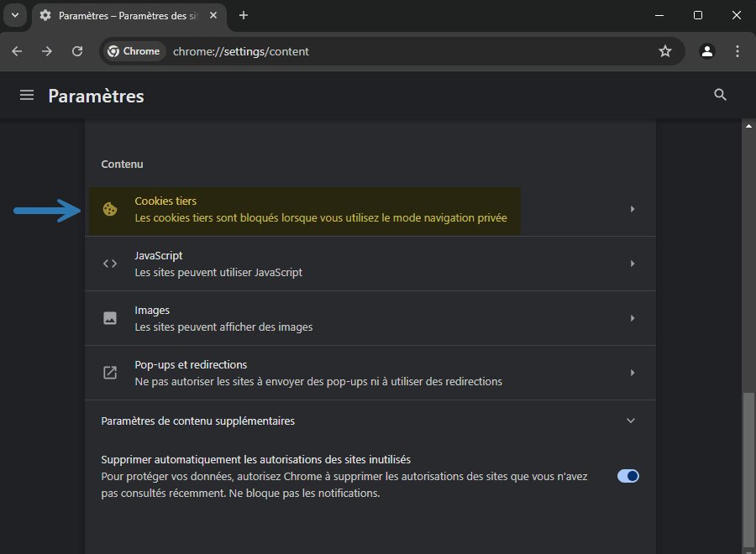Open the hamburger menu beside Paramètres
Viewport: 756px width, 554px height.
tap(27, 95)
